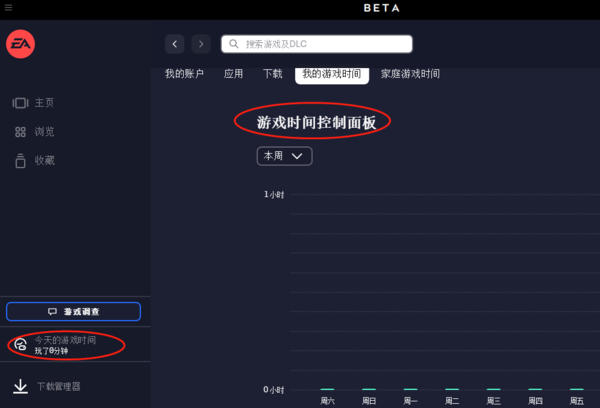This screenshot has height=408, width=600.
Task: Click the 周二 bar in the chart
Action: 452,389
